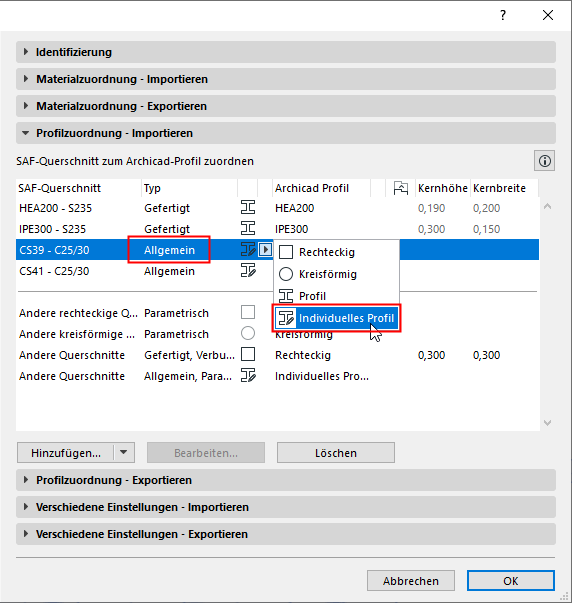Click the profile icon in the IPE300 - S235 row
Image resolution: width=572 pixels, height=603 pixels.
tap(248, 228)
